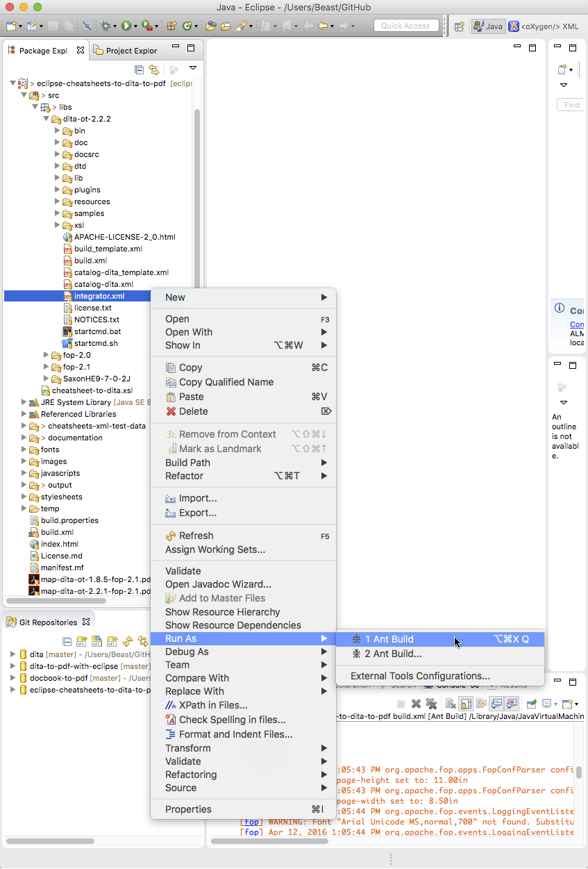Select startcmd.sh file
588x869 pixels.
(96, 343)
